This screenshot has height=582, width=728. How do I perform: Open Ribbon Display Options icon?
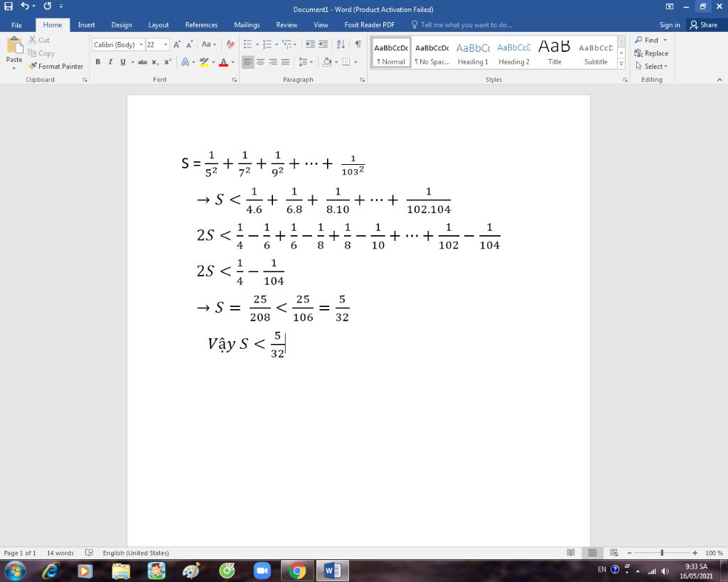point(670,6)
